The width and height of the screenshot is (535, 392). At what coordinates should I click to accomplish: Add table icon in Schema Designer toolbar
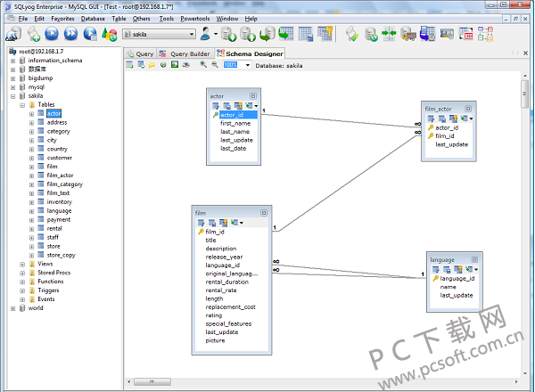[x=129, y=64]
